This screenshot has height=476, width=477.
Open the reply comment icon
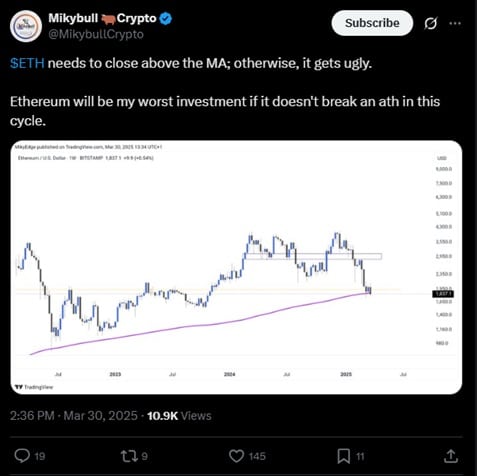click(22, 456)
